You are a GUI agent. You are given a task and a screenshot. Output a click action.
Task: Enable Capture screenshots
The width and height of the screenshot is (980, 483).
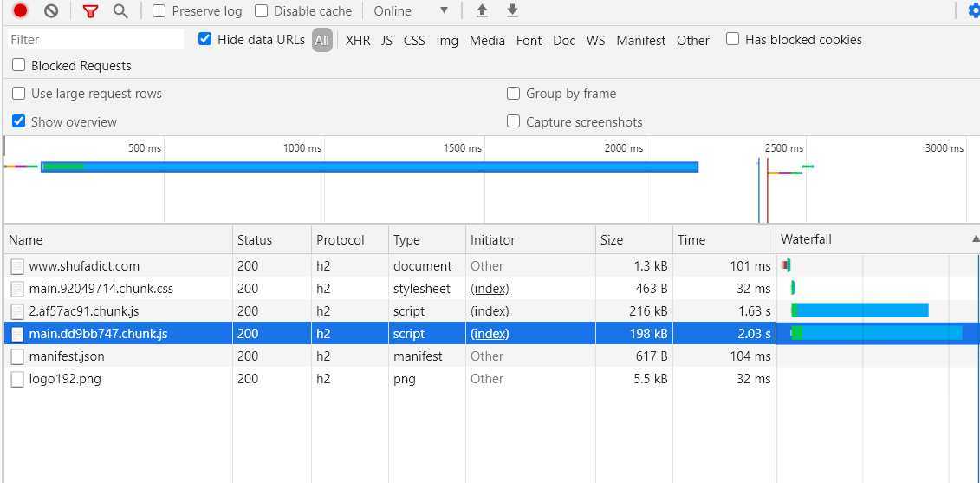[x=513, y=121]
